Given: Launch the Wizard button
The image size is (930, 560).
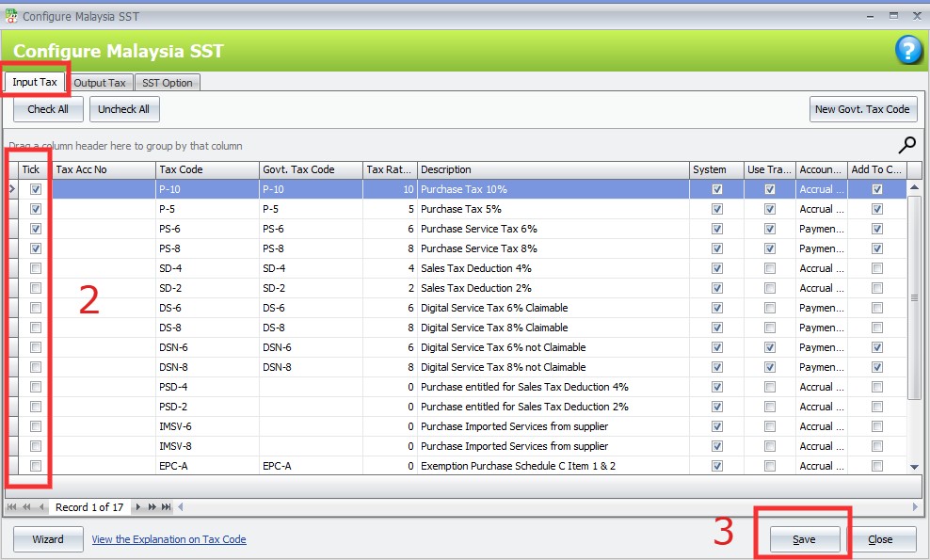Looking at the screenshot, I should [48, 539].
